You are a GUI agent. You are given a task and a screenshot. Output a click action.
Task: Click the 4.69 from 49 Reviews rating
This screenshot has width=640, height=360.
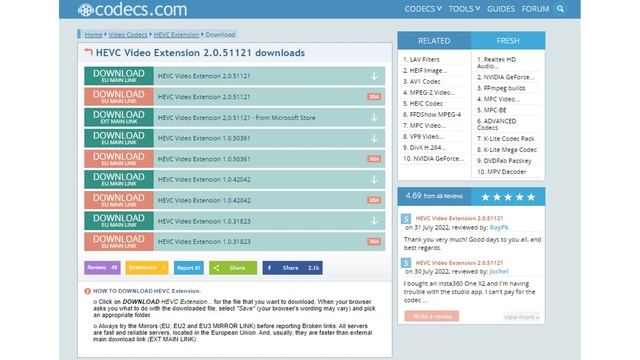(x=434, y=196)
